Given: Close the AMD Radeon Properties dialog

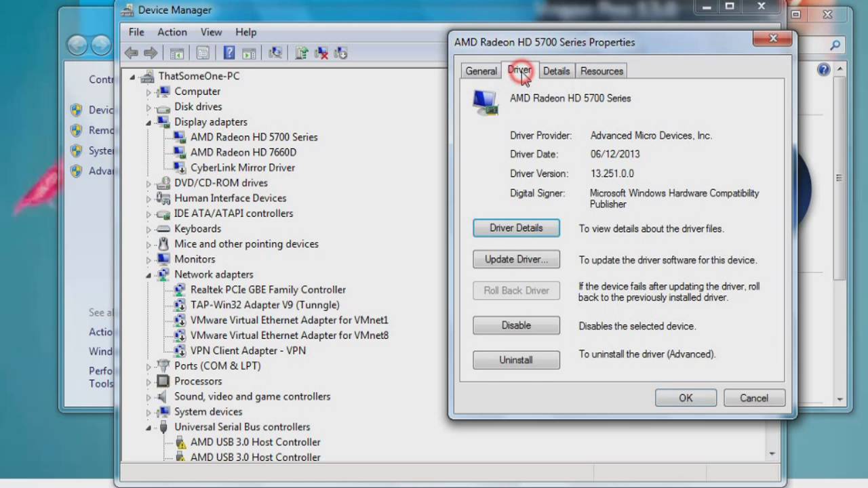Looking at the screenshot, I should 772,39.
